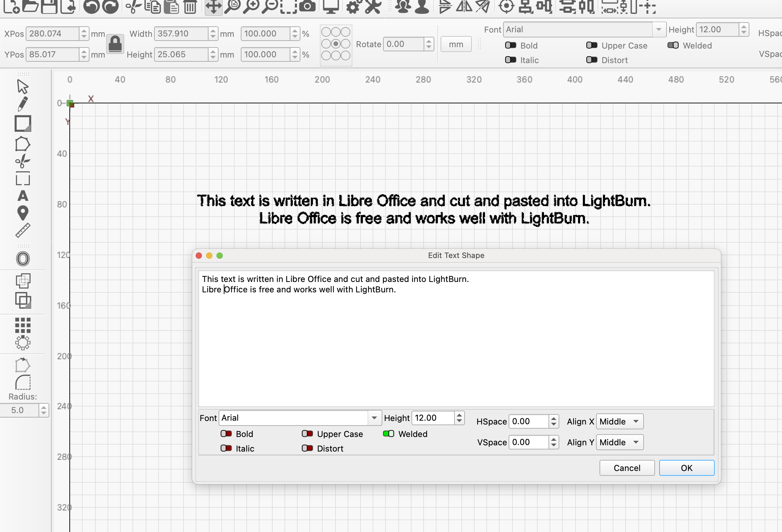Click the Frame selection dashed square icon

pos(289,6)
